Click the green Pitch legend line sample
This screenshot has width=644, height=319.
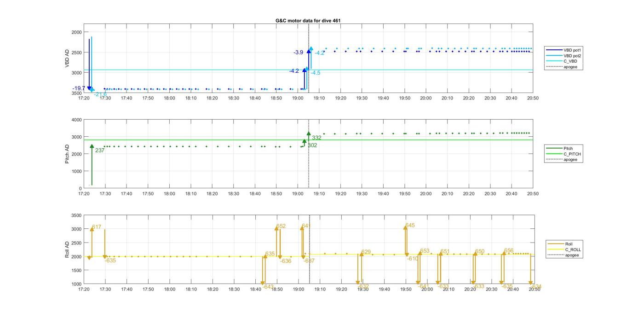coord(554,148)
